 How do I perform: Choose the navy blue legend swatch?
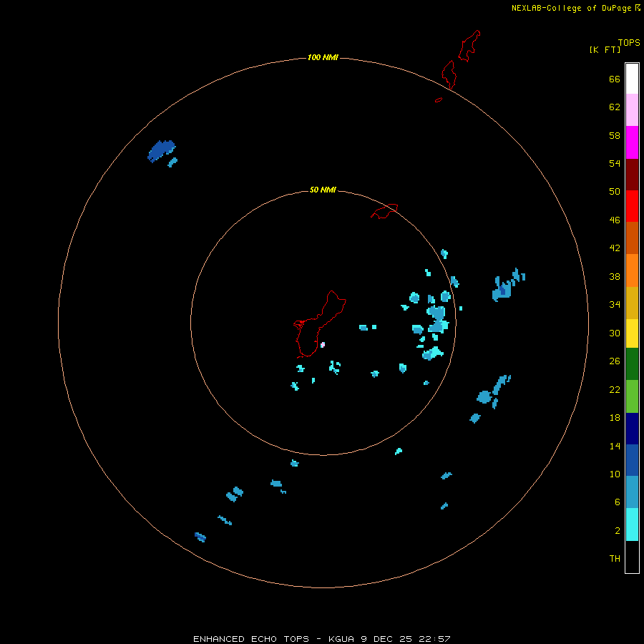[632, 429]
